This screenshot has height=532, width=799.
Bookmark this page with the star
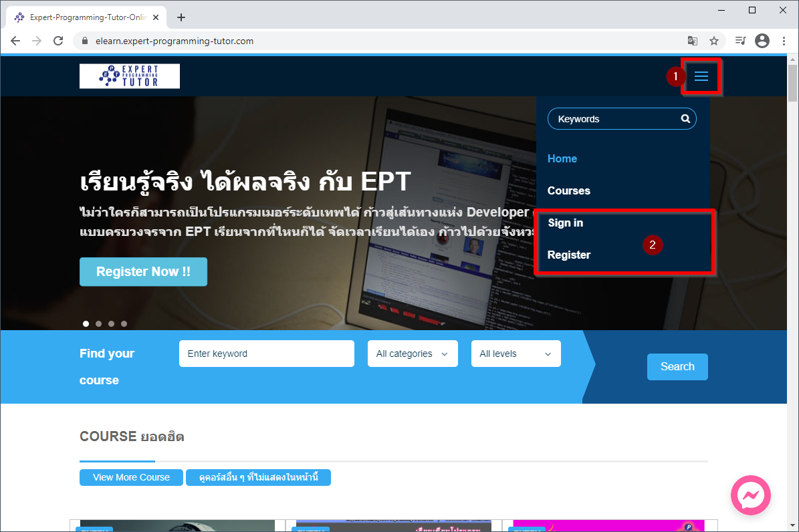714,41
